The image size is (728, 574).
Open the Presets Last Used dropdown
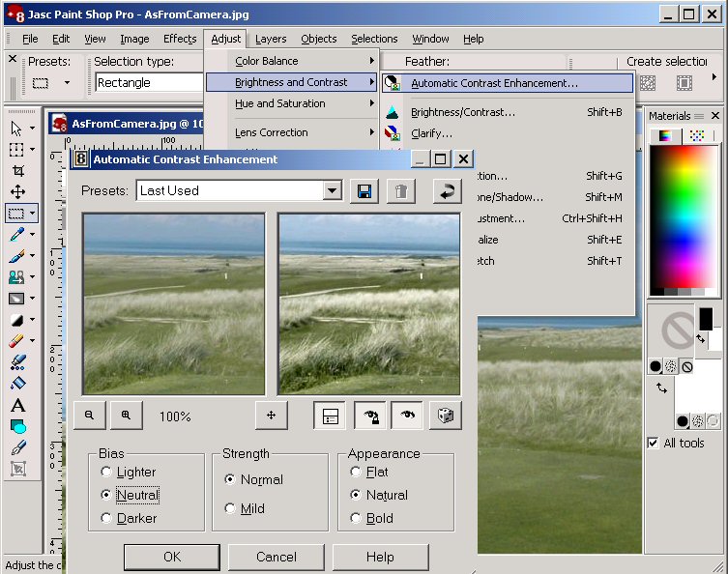pos(333,191)
